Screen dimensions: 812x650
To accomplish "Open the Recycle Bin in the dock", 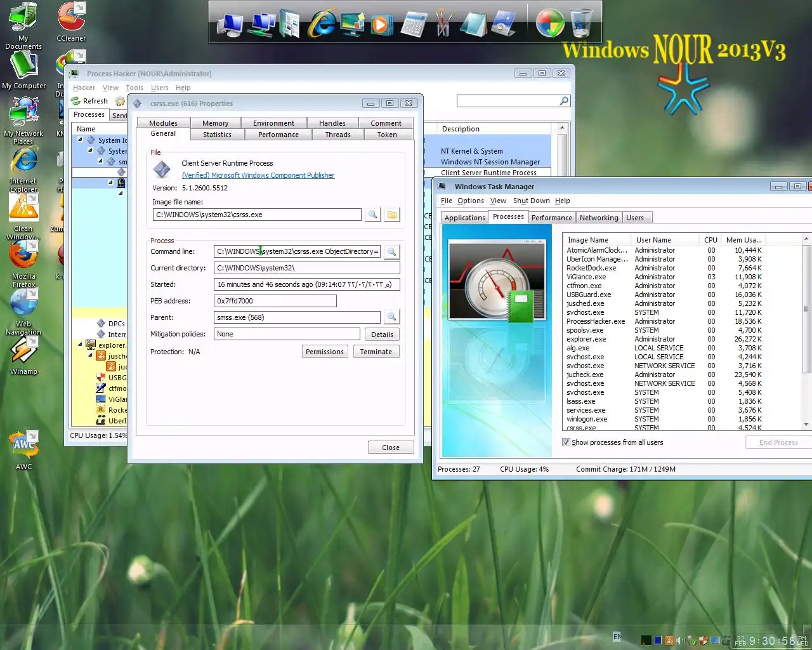I will (x=581, y=23).
